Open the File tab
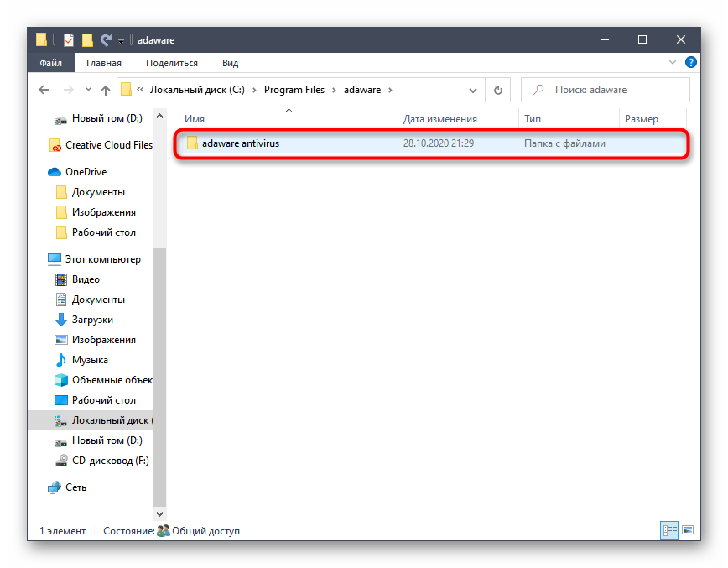This screenshot has width=728, height=568. pyautogui.click(x=50, y=63)
